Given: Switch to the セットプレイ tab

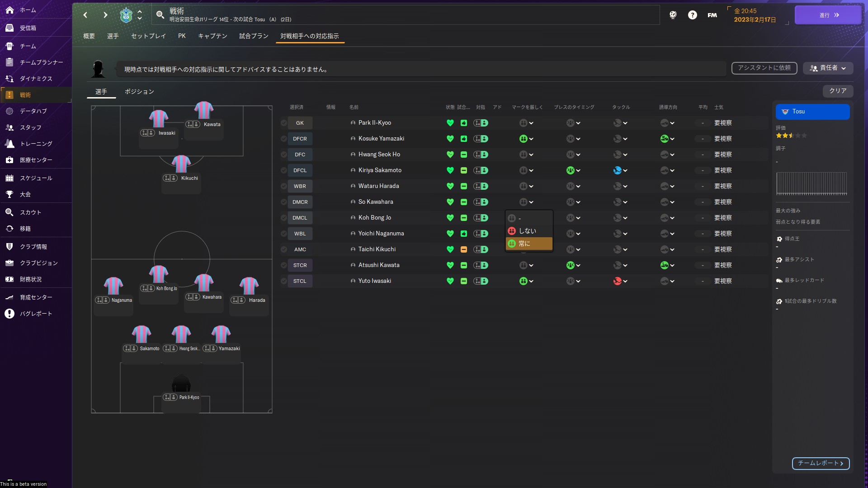Looking at the screenshot, I should (148, 36).
